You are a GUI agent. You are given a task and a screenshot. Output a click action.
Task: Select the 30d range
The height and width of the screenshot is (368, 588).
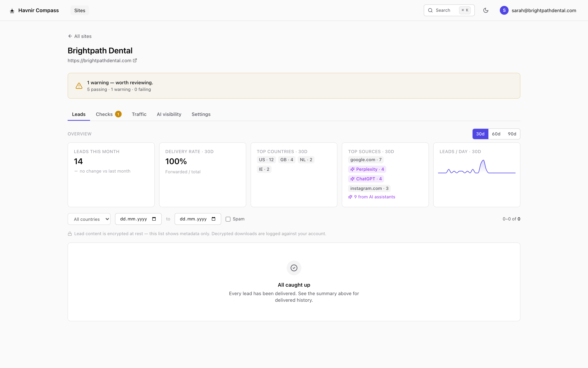pyautogui.click(x=480, y=134)
